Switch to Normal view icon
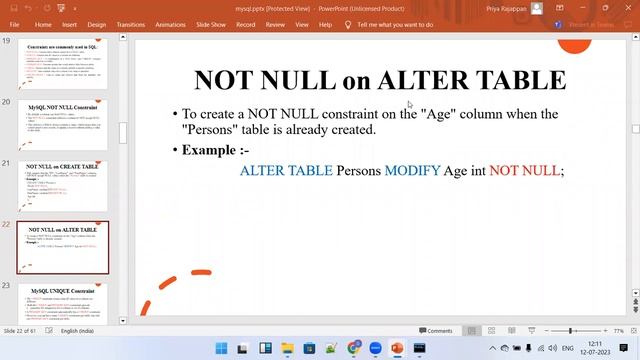 click(471, 331)
